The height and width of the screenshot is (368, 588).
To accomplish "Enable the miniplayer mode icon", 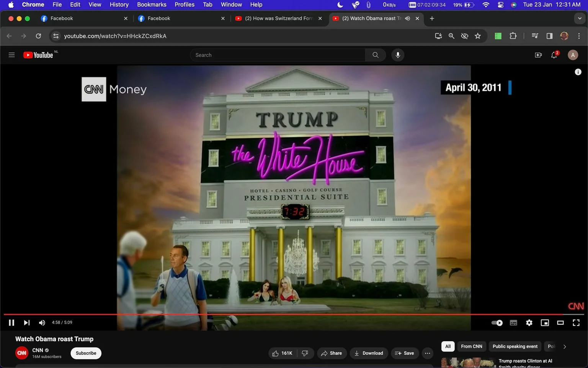I will 545,323.
